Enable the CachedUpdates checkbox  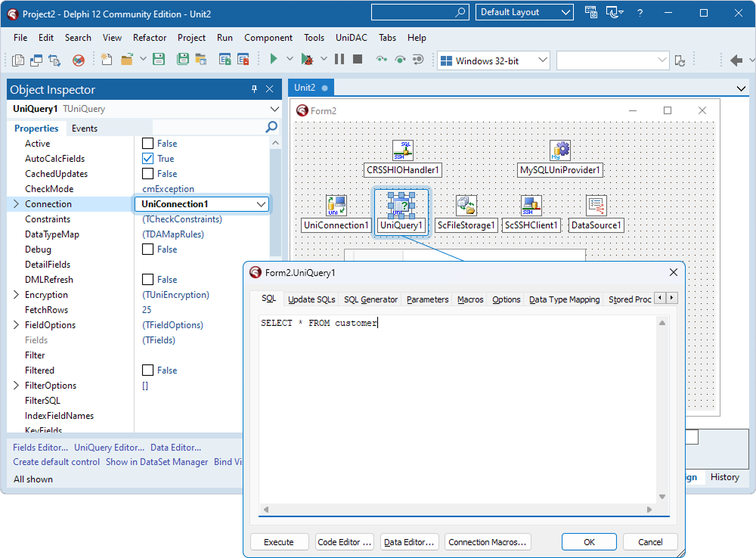148,174
